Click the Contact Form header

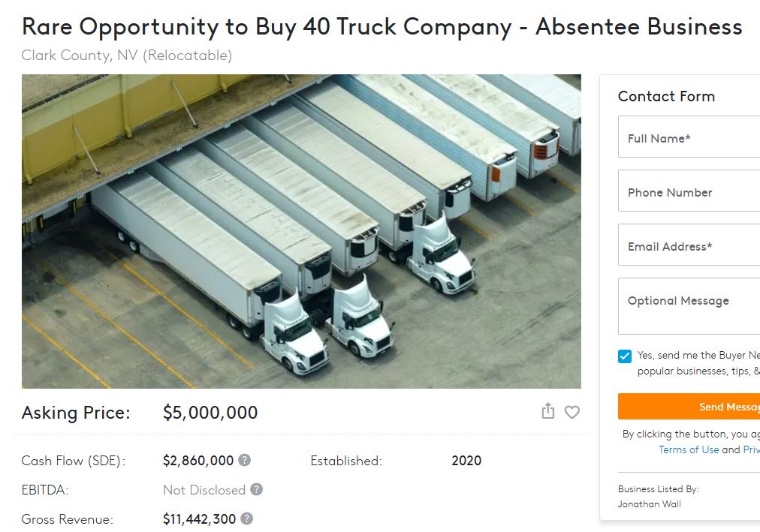[x=666, y=96]
